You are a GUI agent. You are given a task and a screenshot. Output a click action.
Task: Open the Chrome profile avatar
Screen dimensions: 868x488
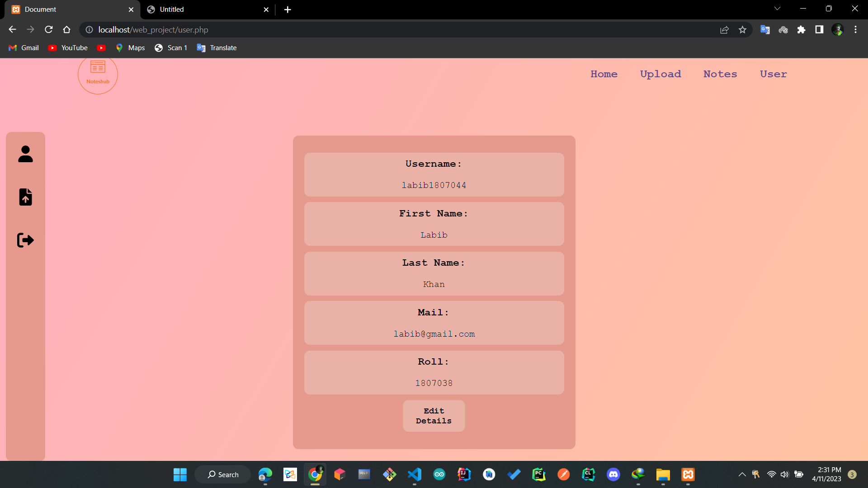837,29
